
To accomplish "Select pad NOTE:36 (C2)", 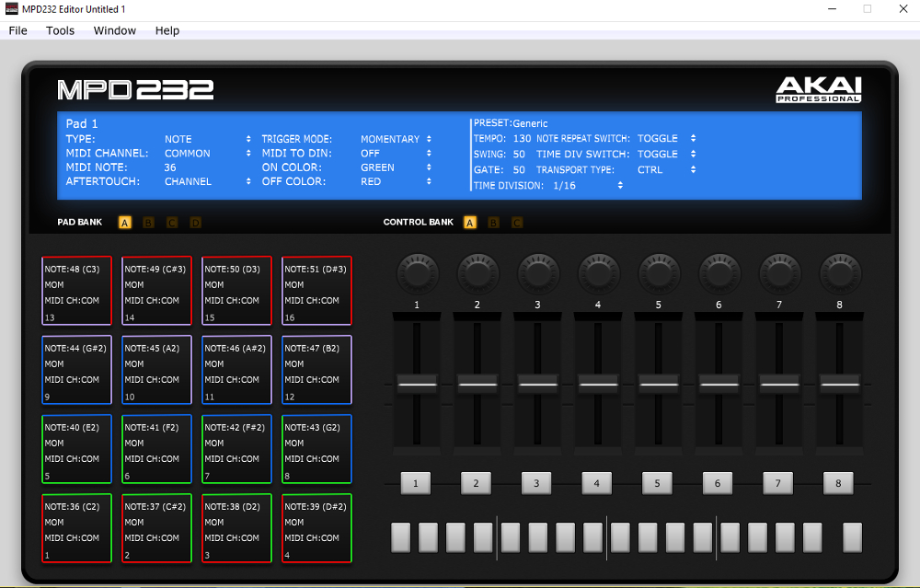I will pos(75,527).
